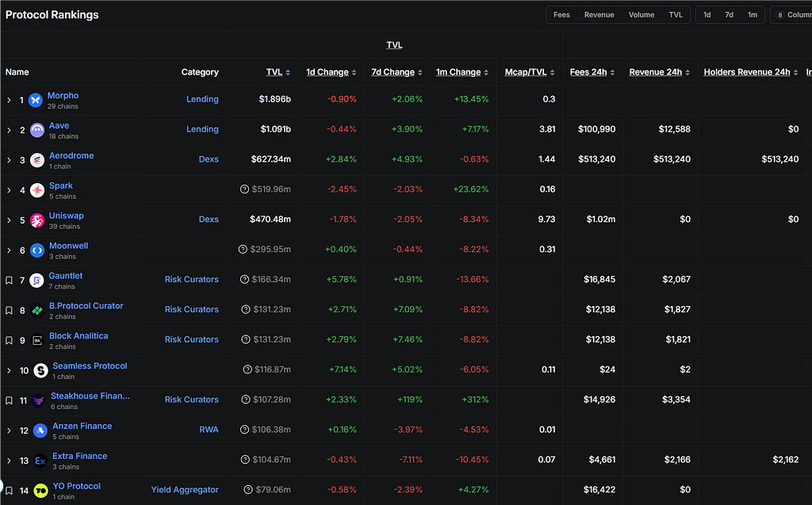
Task: Expand the Uniswap chains breakdown
Action: click(x=9, y=220)
